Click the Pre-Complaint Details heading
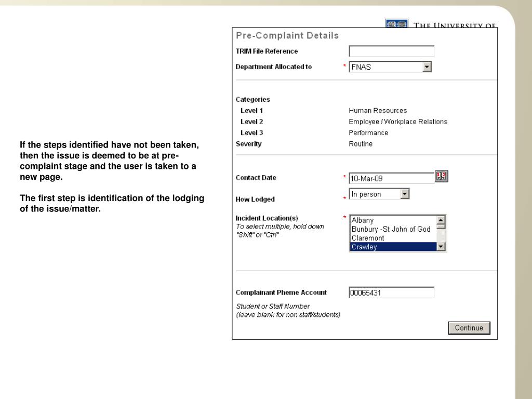The image size is (532, 399). (287, 36)
